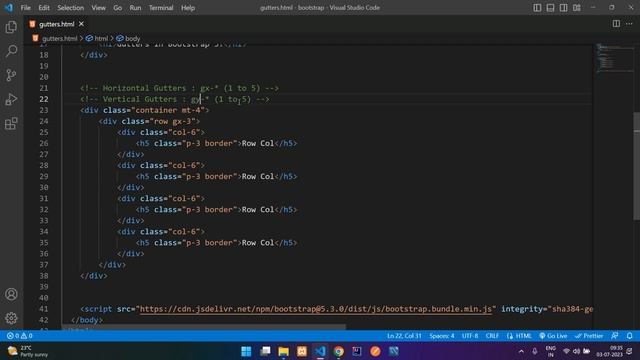Start Go Live server
Image resolution: width=640 pixels, height=360 pixels.
[553, 336]
